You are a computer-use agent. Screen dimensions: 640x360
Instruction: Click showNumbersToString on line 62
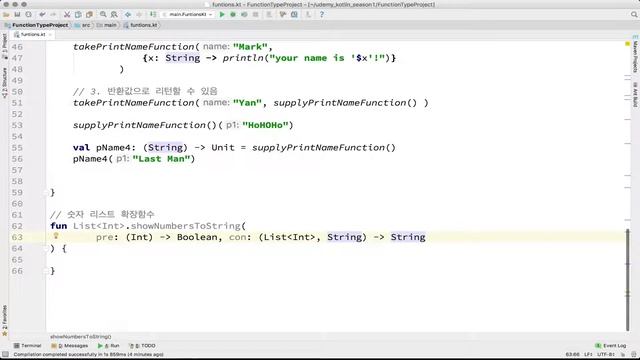(x=185, y=226)
